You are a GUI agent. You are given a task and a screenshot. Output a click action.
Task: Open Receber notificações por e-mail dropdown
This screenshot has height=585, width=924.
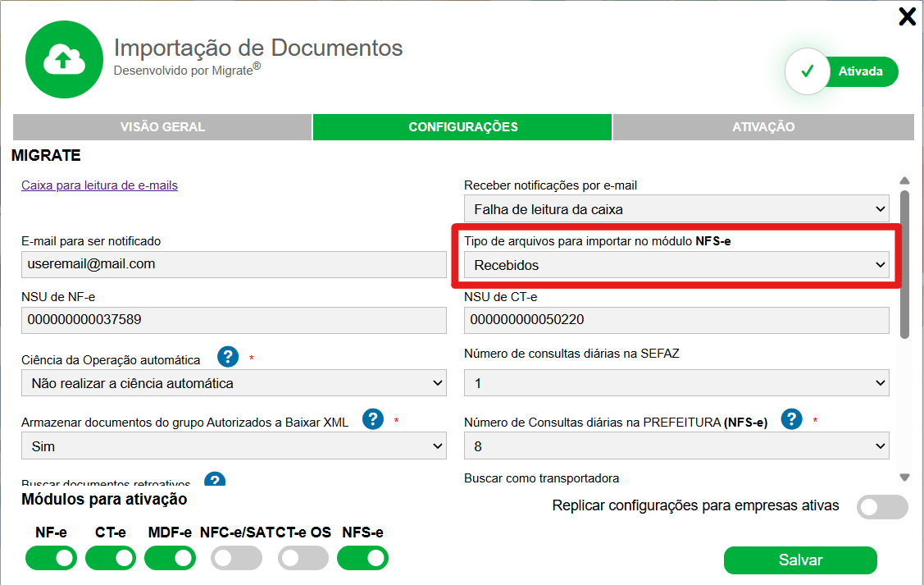(x=676, y=209)
